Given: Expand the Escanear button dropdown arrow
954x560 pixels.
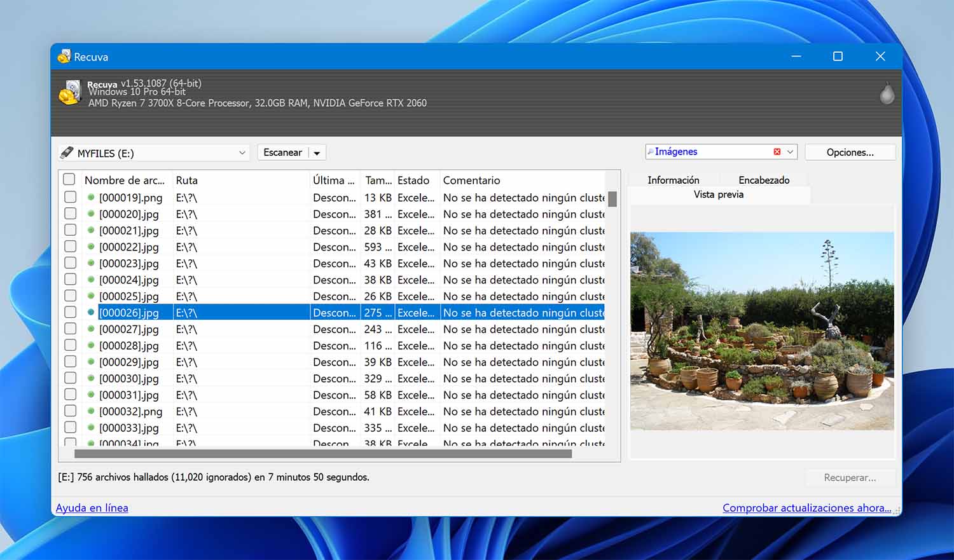Looking at the screenshot, I should pos(317,153).
